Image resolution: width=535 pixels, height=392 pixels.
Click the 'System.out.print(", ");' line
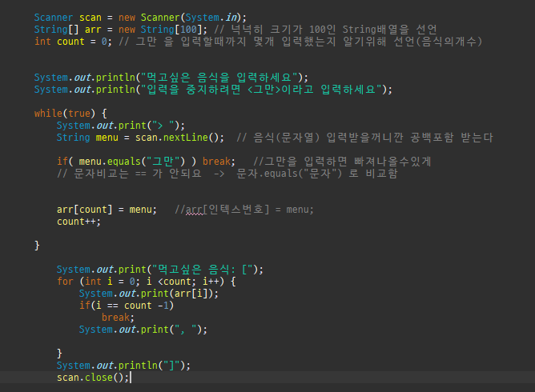click(143, 330)
